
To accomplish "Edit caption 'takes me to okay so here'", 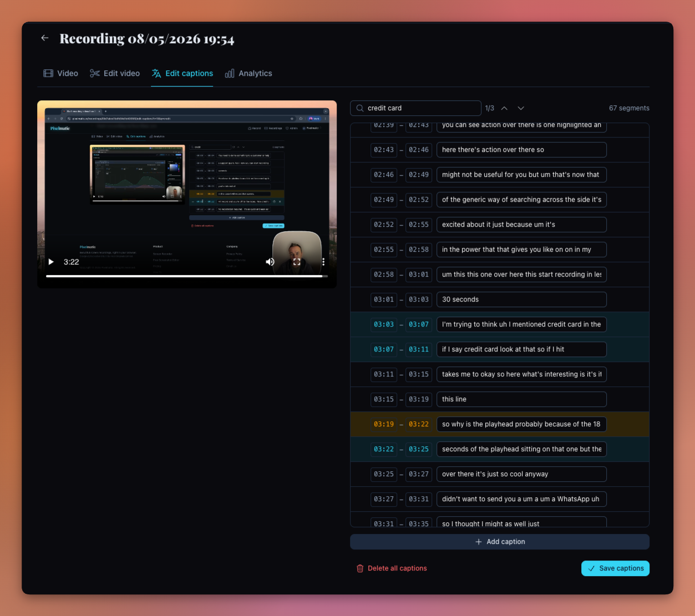I will (x=521, y=374).
